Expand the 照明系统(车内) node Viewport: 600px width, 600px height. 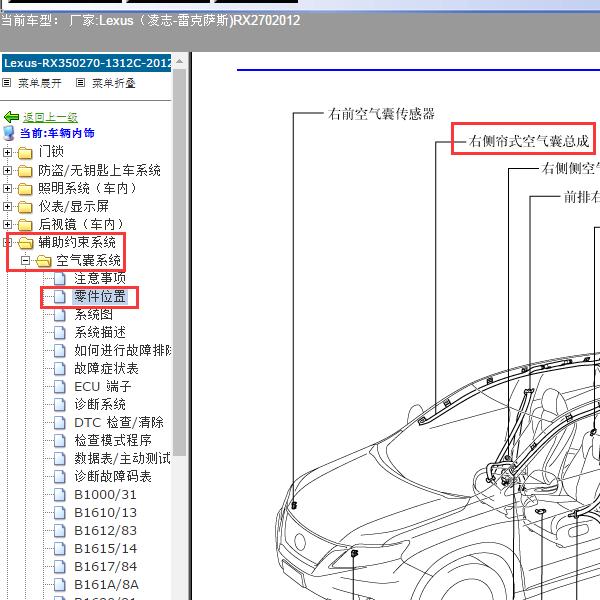[x=7, y=188]
